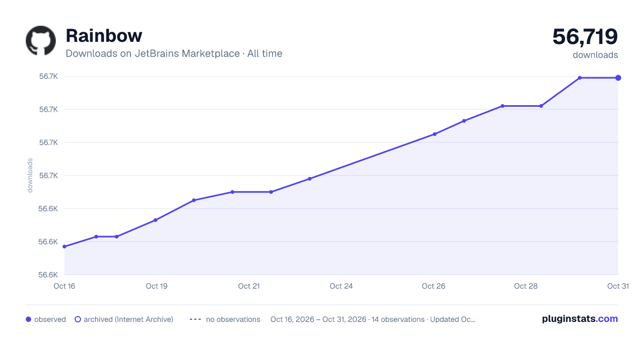
Task: Click the Oct 24 x-axis label
Action: point(341,286)
